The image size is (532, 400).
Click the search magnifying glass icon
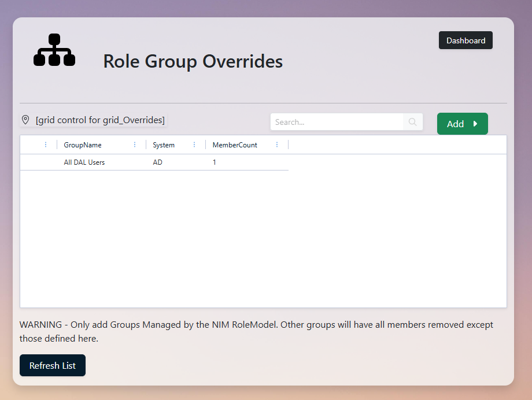point(412,122)
